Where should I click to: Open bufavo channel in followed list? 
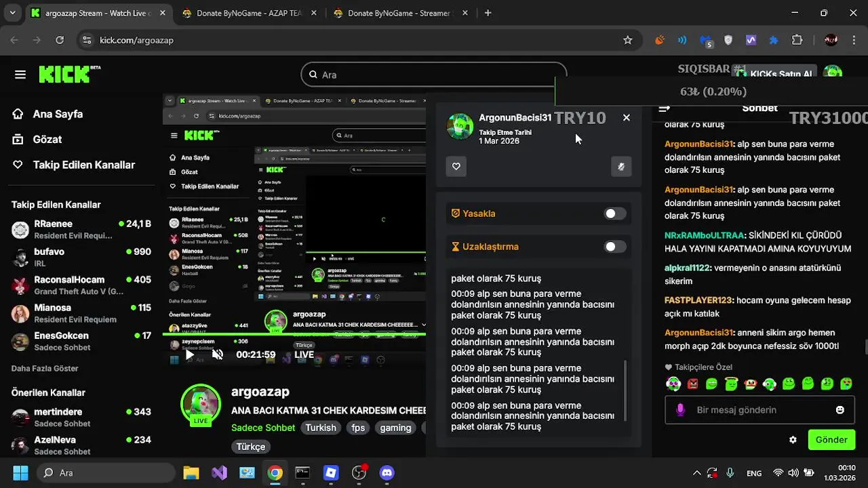81,258
